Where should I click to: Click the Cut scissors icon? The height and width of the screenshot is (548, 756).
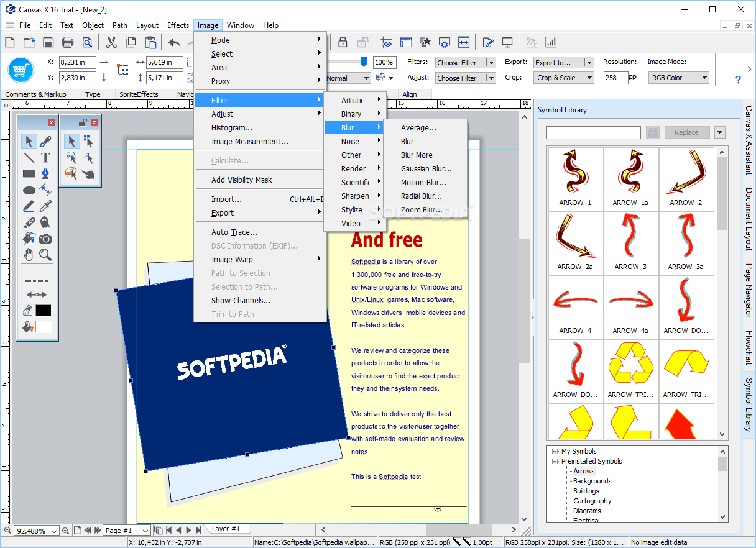[x=111, y=42]
